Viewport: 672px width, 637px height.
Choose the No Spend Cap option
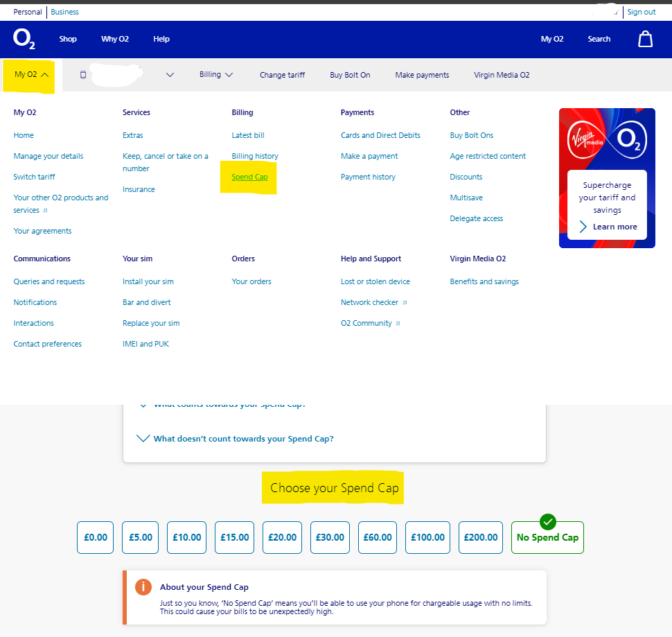tap(547, 537)
